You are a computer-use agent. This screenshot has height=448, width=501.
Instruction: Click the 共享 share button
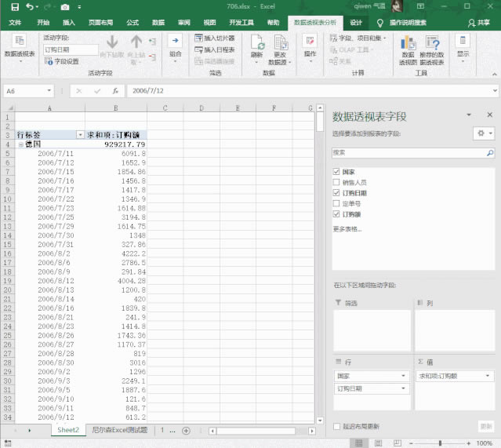coord(479,23)
